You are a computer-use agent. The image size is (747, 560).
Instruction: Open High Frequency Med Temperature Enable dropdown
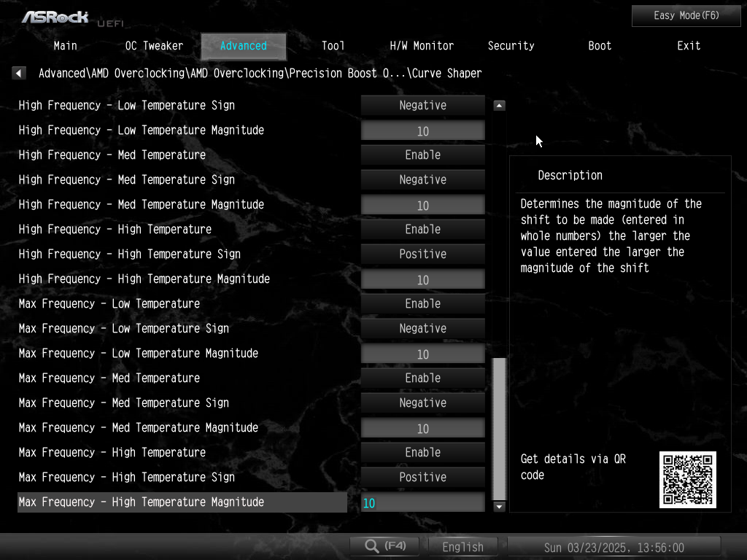click(423, 155)
